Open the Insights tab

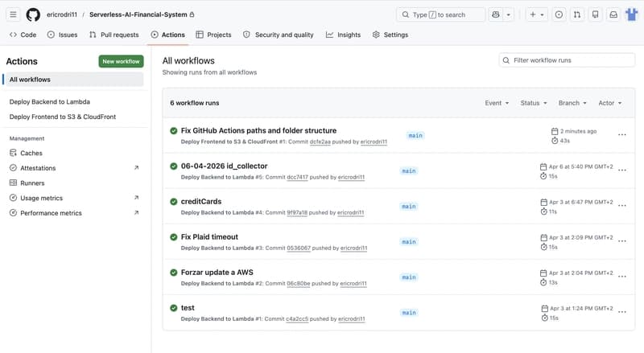[344, 35]
